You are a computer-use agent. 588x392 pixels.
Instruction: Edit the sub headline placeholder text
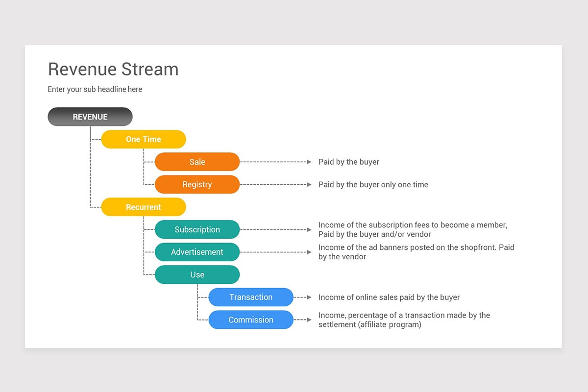[95, 89]
